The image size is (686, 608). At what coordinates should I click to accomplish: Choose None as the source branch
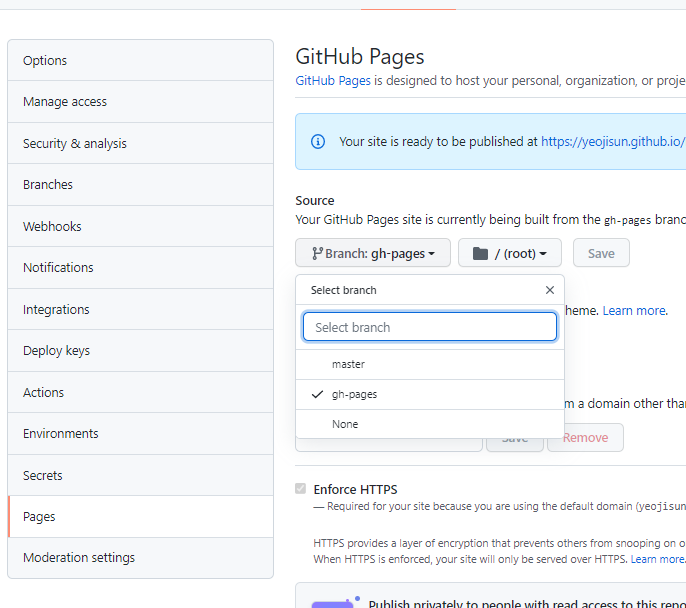pos(430,424)
